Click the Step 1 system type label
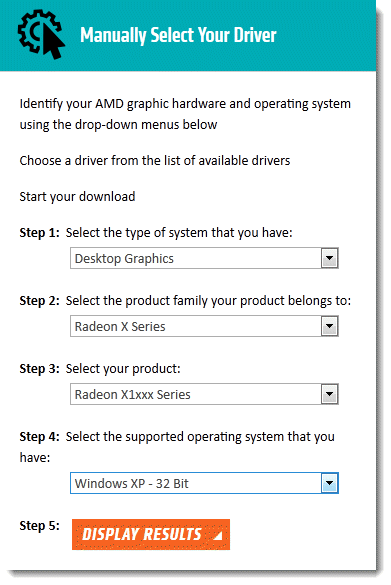Image resolution: width=391 pixels, height=585 pixels. coord(156,233)
